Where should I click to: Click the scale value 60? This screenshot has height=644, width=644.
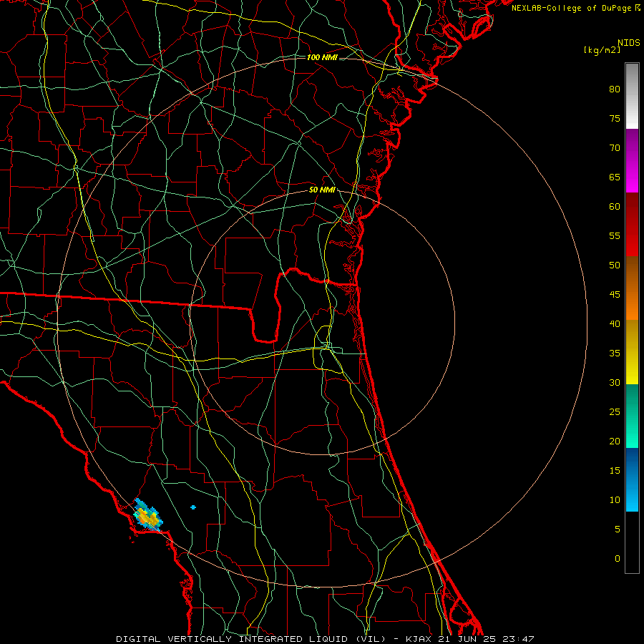615,207
